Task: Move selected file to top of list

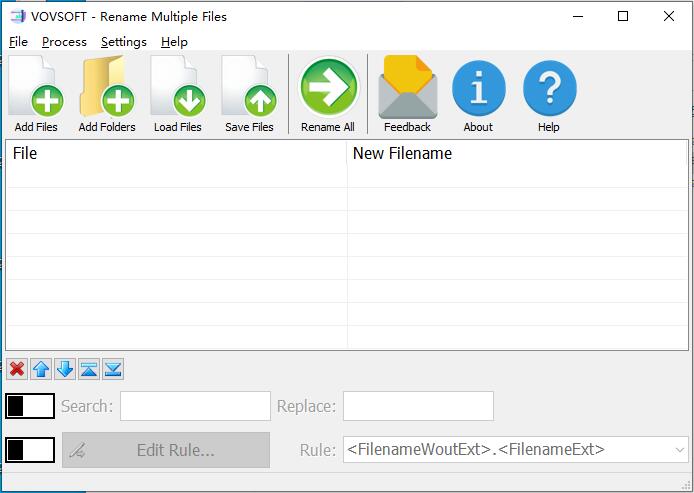Action: pos(89,369)
